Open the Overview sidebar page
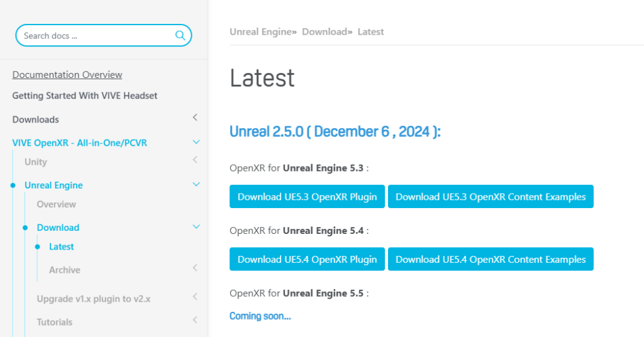Screen dimensions: 644x337 coord(56,204)
